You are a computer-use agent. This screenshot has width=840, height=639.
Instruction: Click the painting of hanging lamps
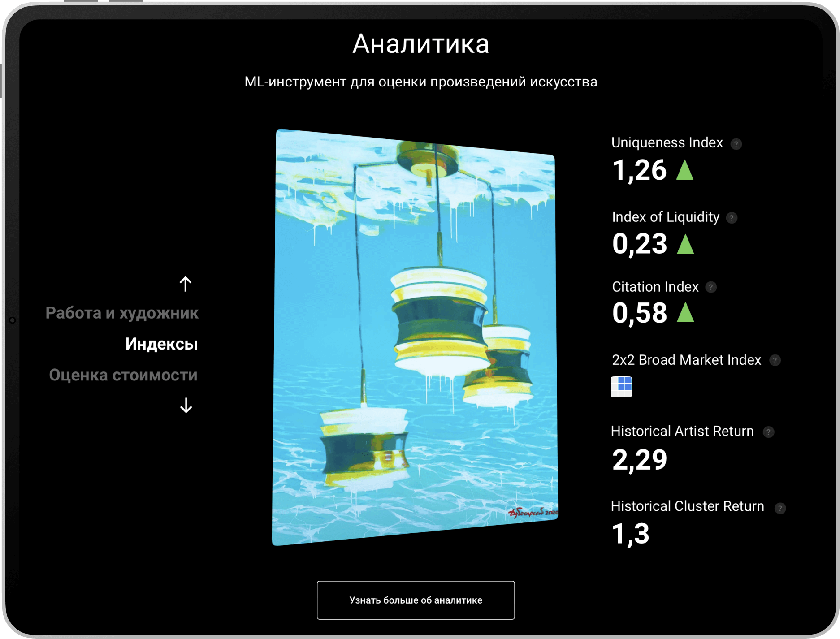click(x=415, y=336)
